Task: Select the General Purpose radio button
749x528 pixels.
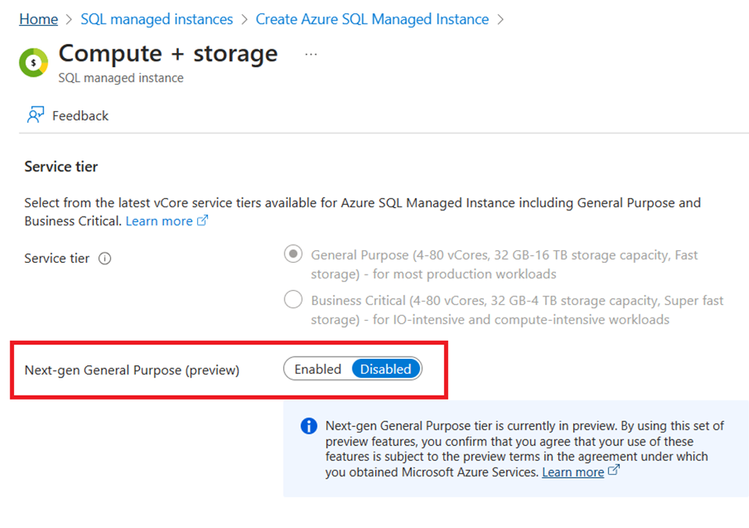Action: tap(293, 254)
